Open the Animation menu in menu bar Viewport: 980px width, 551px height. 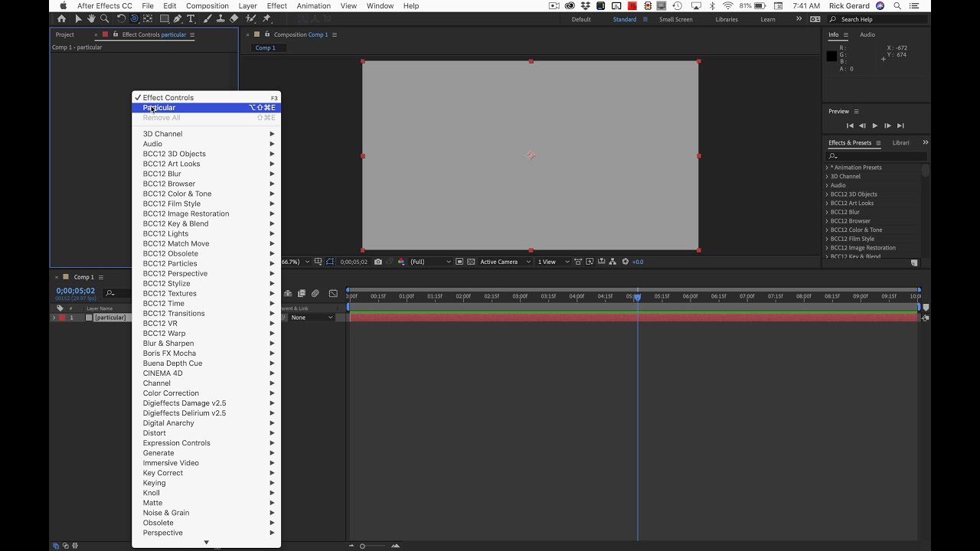click(x=313, y=5)
